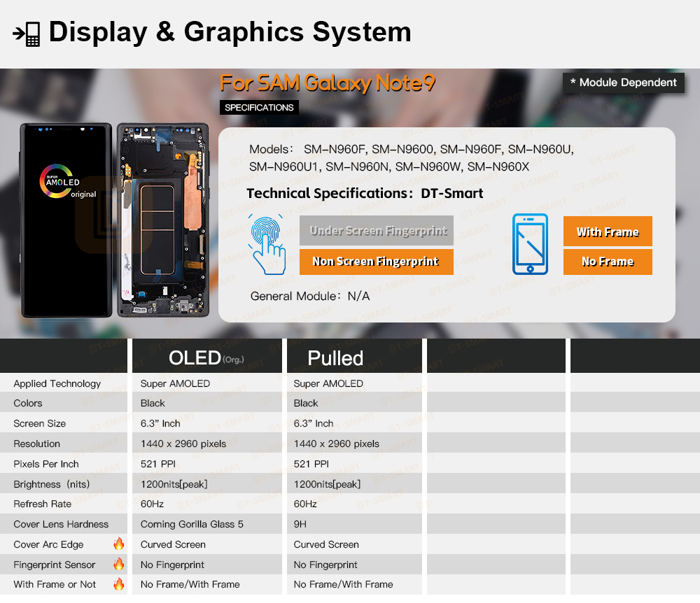Click the Corning Gorilla Glass 5 cell
Screen dimensions: 700x603
pyautogui.click(x=192, y=524)
